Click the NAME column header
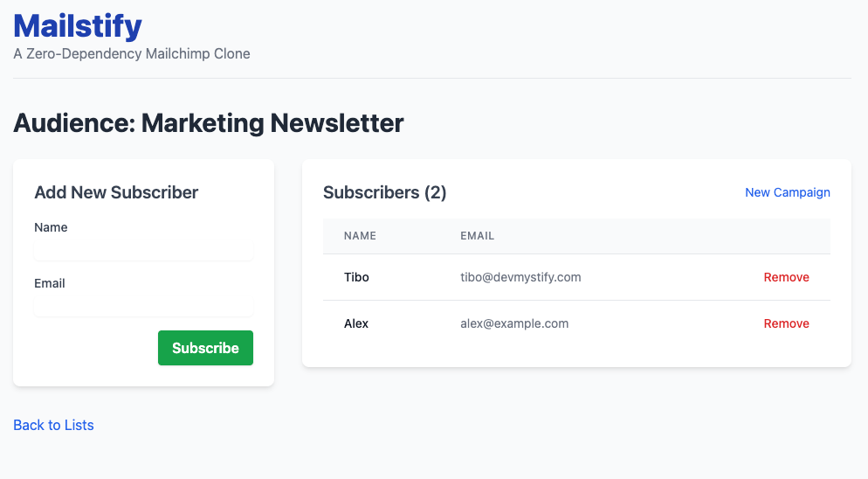Image resolution: width=868 pixels, height=479 pixels. (360, 236)
